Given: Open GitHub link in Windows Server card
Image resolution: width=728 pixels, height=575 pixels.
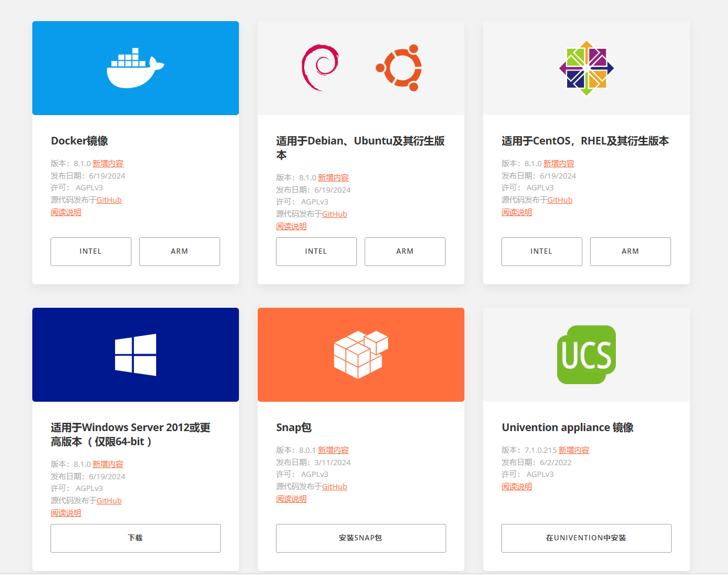Looking at the screenshot, I should click(x=109, y=500).
